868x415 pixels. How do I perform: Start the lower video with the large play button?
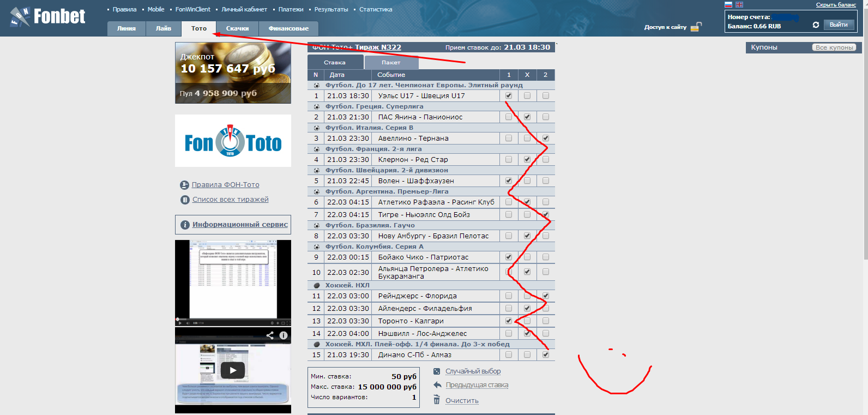click(233, 370)
